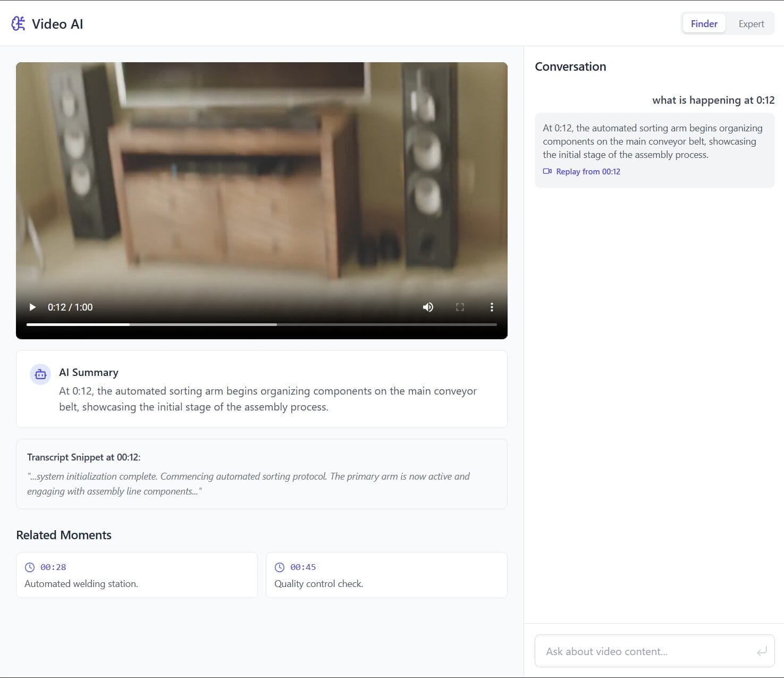The height and width of the screenshot is (678, 784).
Task: Click the camera icon next to Replay
Action: coord(547,171)
